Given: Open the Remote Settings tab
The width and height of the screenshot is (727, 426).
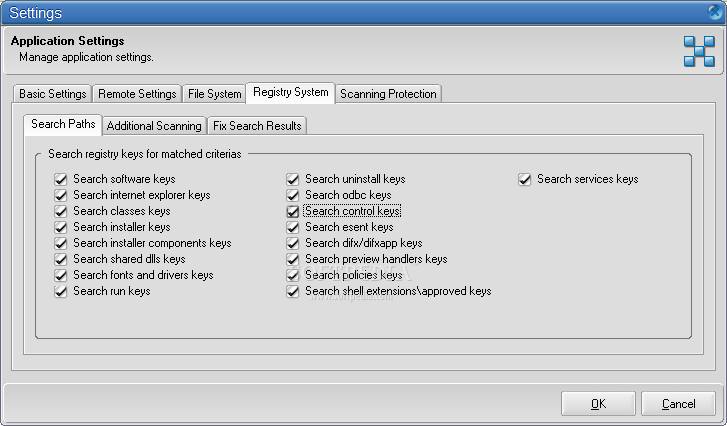Looking at the screenshot, I should pyautogui.click(x=137, y=94).
